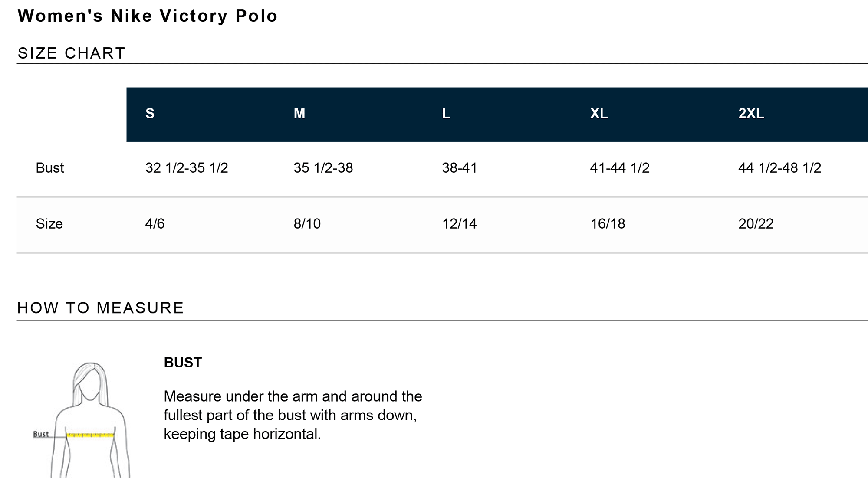Viewport: 868px width, 478px height.
Task: Select the L size column header
Action: [446, 114]
